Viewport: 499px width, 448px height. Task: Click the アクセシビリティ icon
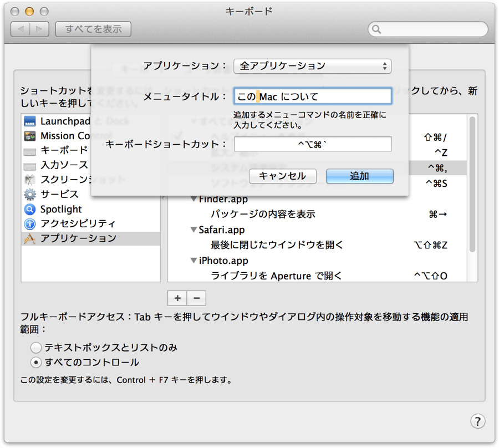pos(30,223)
